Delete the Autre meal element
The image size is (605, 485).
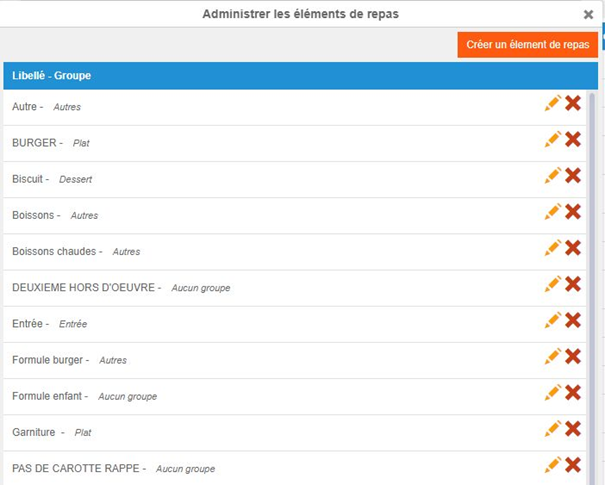573,104
